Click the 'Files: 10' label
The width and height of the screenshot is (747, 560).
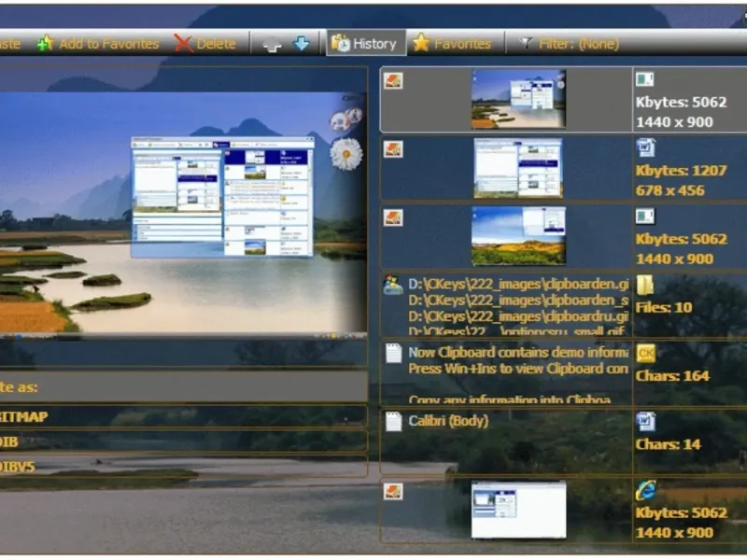[664, 308]
